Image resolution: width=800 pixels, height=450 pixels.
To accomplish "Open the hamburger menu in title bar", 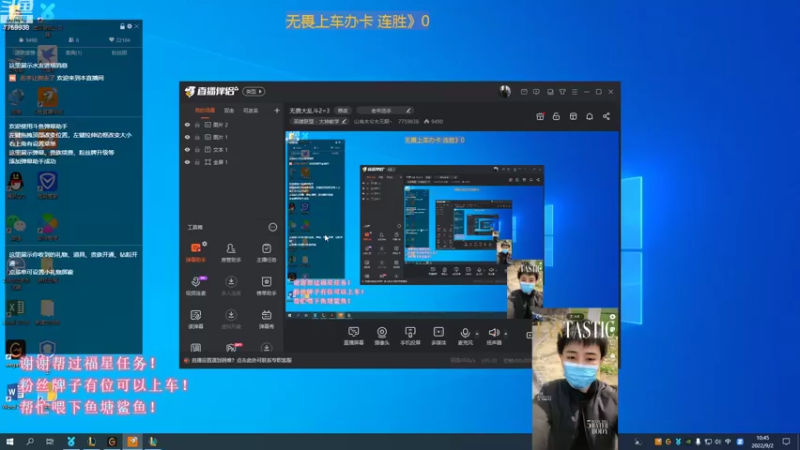I will click(574, 92).
